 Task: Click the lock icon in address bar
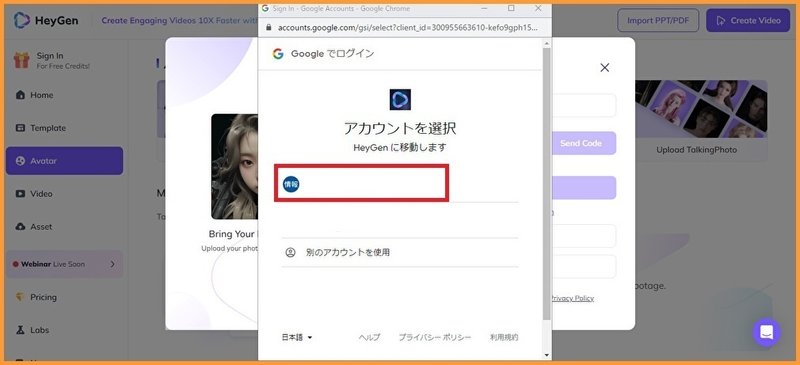[x=269, y=28]
